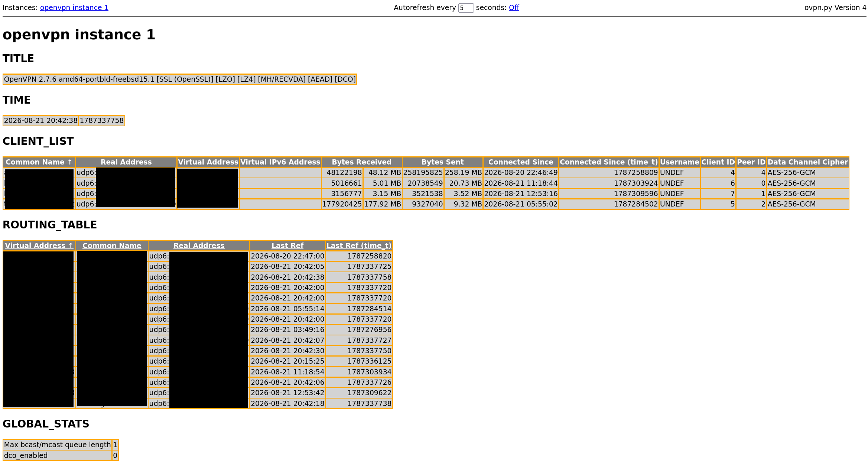Screen dimensions: 868x465
Task: Click the 5.01 MB received cell
Action: (383, 183)
